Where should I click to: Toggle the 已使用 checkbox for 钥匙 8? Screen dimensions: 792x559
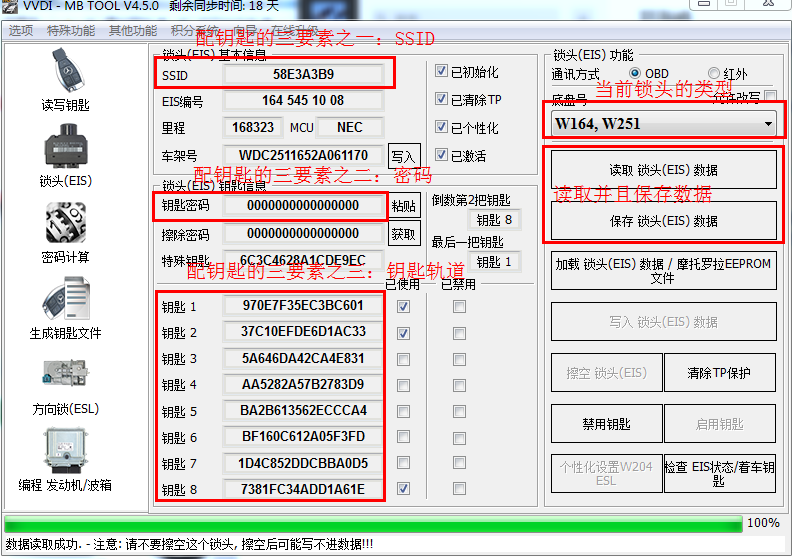pos(403,489)
